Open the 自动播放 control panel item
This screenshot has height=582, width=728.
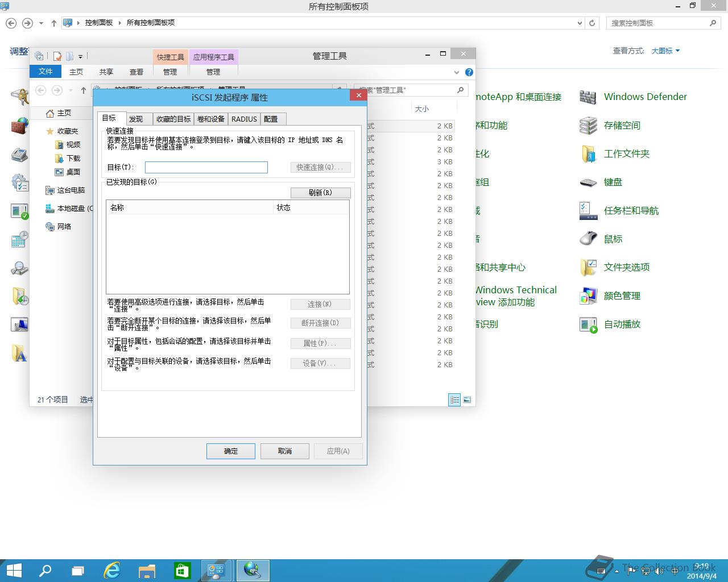tap(610, 324)
